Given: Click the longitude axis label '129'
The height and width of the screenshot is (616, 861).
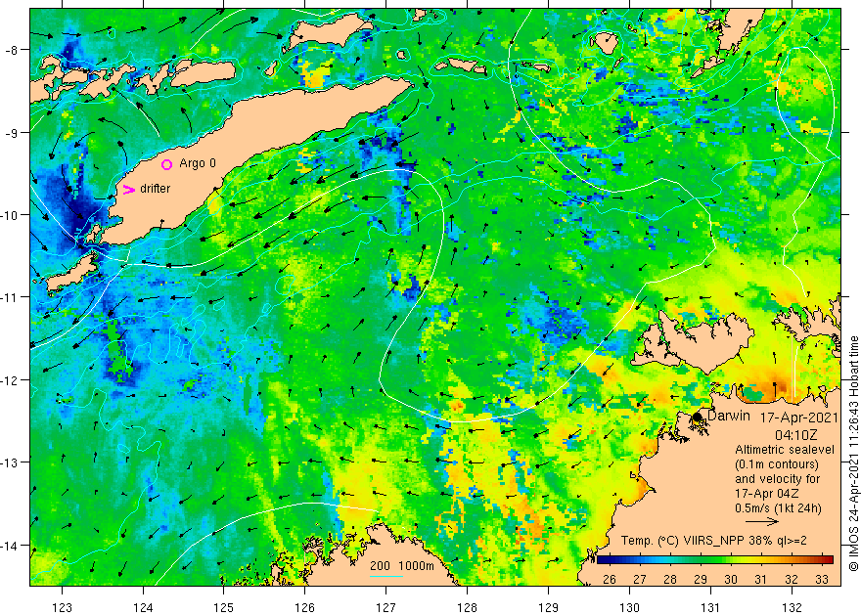Looking at the screenshot, I should coord(548,607).
